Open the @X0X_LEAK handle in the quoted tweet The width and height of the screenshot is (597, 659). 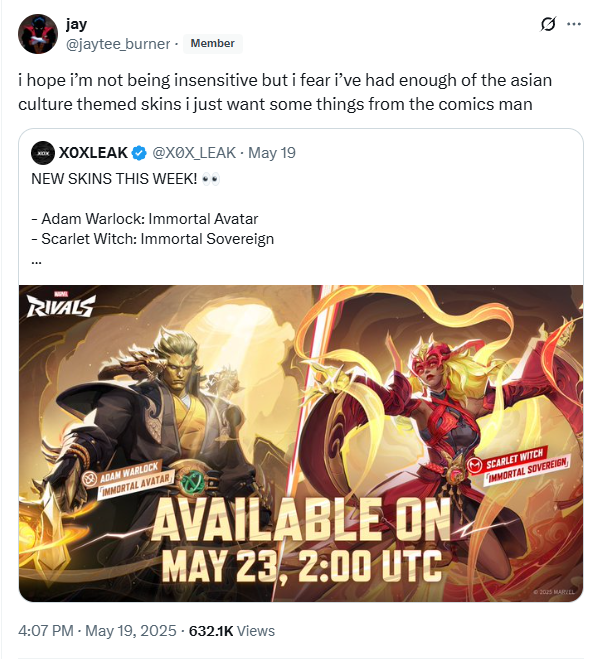(194, 153)
